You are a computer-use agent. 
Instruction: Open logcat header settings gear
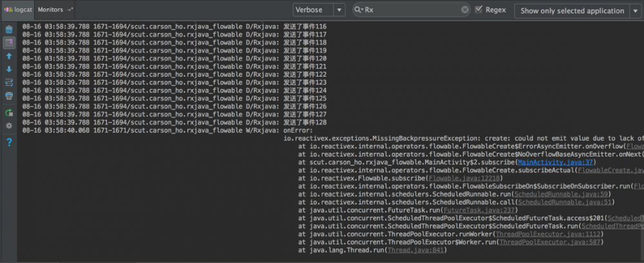(8, 126)
